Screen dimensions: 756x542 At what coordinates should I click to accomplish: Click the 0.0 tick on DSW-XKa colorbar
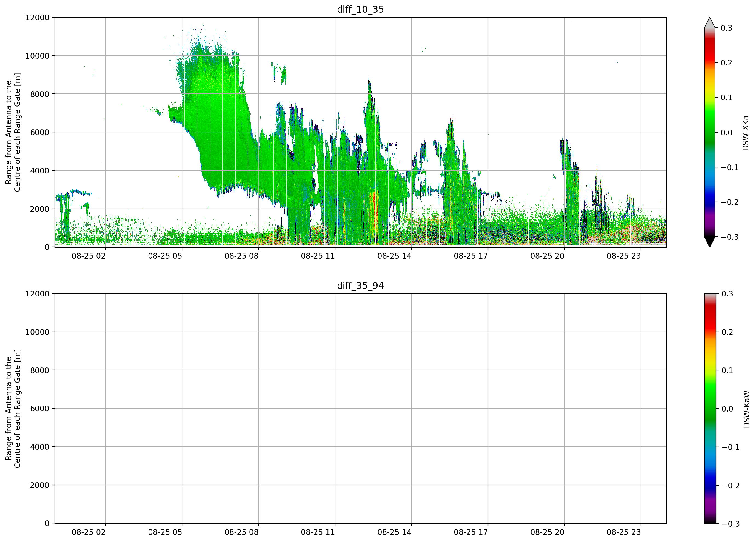click(x=726, y=133)
